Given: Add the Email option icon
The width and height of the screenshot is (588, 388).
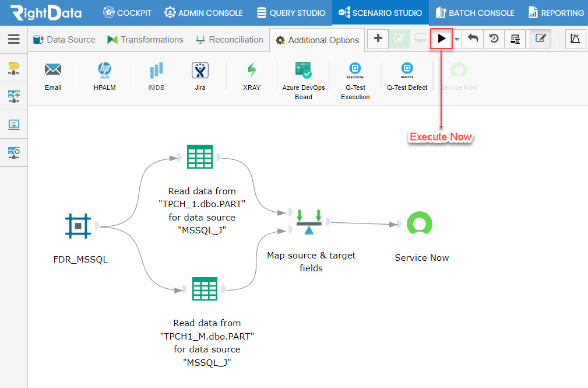Looking at the screenshot, I should tap(53, 69).
